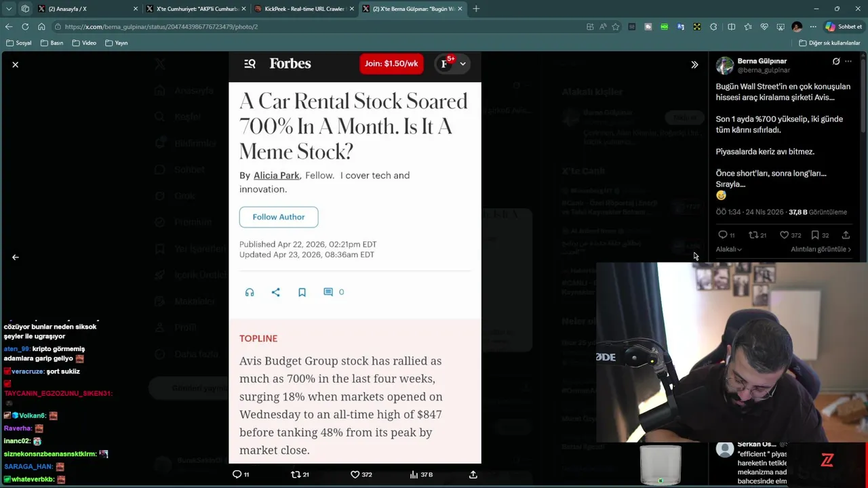Collapse the tweet sidebar double-chevron

694,65
